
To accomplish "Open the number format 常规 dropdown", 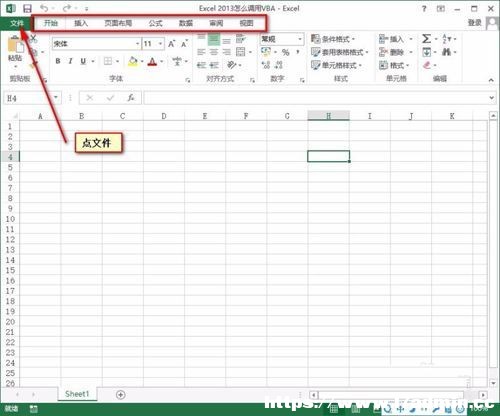I will click(x=300, y=39).
